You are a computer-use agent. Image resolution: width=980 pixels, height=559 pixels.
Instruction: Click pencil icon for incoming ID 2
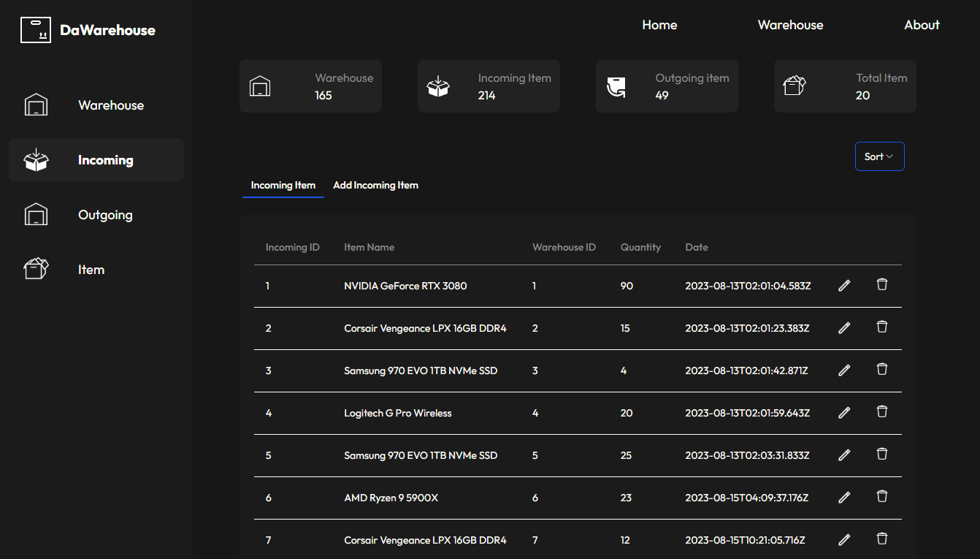(844, 328)
